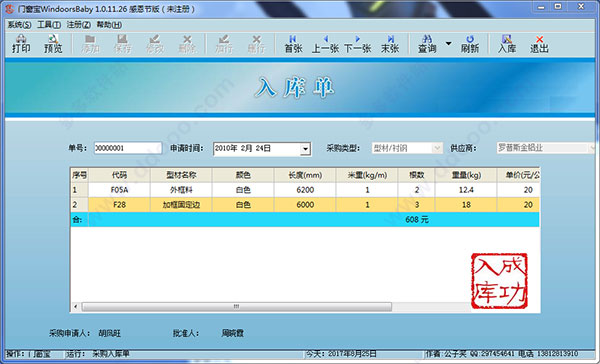Click status bar 运行: 采购入库单
600x364 pixels.
98,354
